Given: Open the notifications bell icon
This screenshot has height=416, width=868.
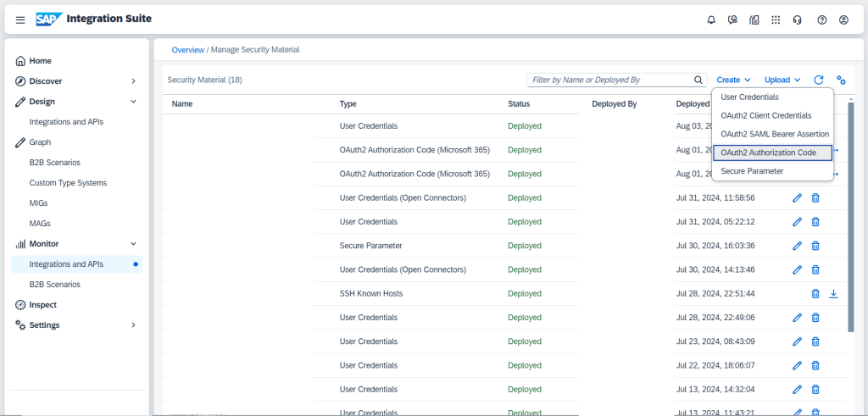Looking at the screenshot, I should pyautogui.click(x=711, y=19).
